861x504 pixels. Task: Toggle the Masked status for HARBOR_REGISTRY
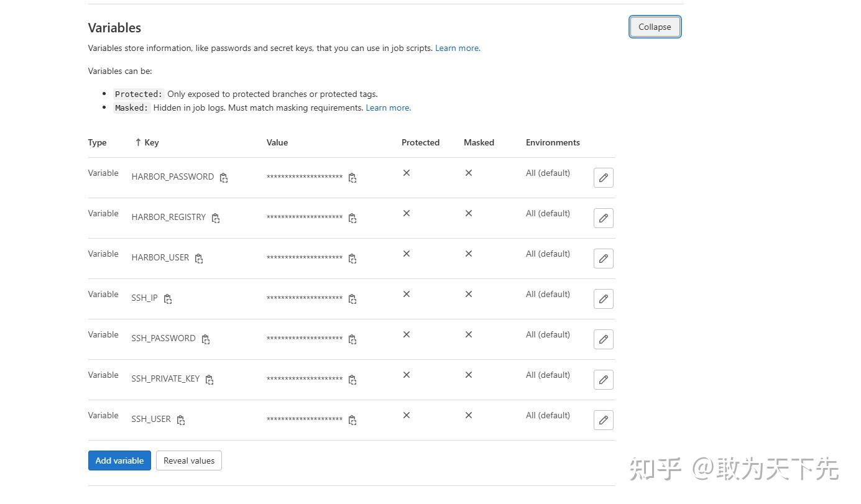point(468,213)
